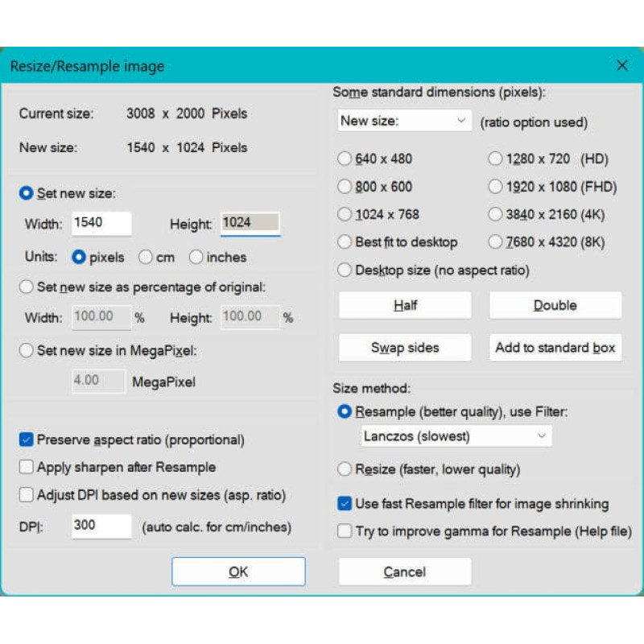Click Swap sides button

pyautogui.click(x=405, y=348)
